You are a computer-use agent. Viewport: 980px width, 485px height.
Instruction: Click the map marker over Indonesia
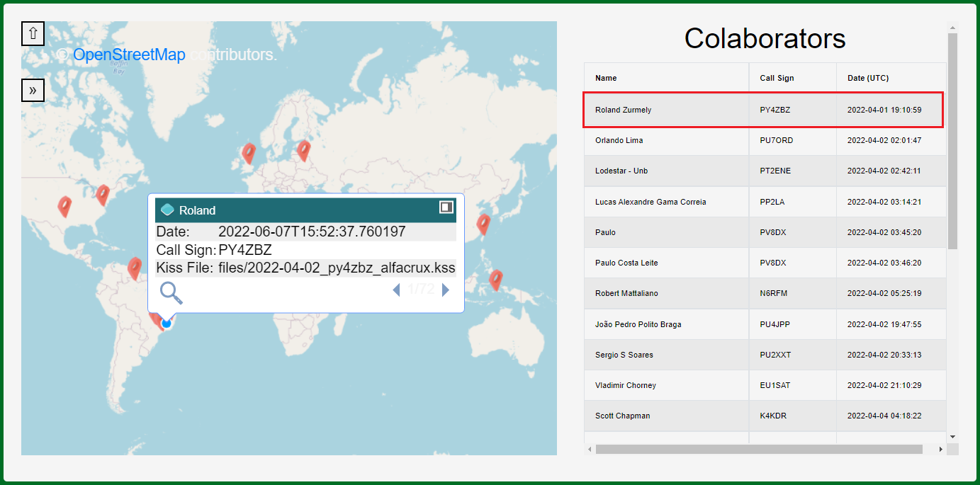pos(495,280)
